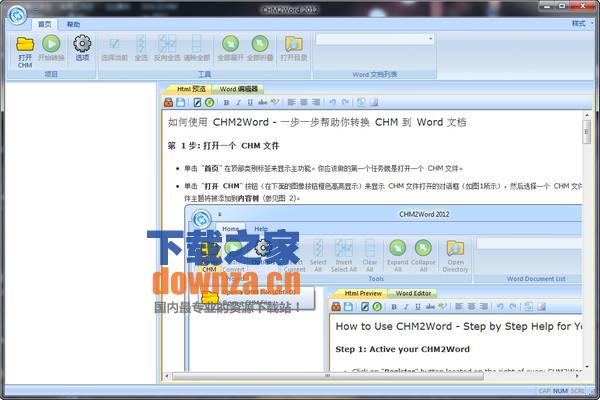Click the horizontal scrollbar left arrow
Viewport: 600px width, 400px height.
(x=167, y=376)
